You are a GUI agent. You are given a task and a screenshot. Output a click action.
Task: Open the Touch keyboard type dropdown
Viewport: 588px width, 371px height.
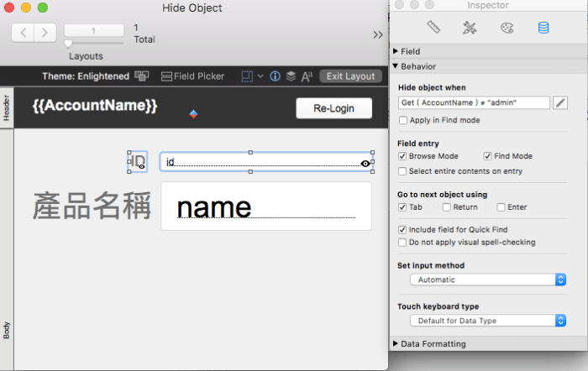487,321
